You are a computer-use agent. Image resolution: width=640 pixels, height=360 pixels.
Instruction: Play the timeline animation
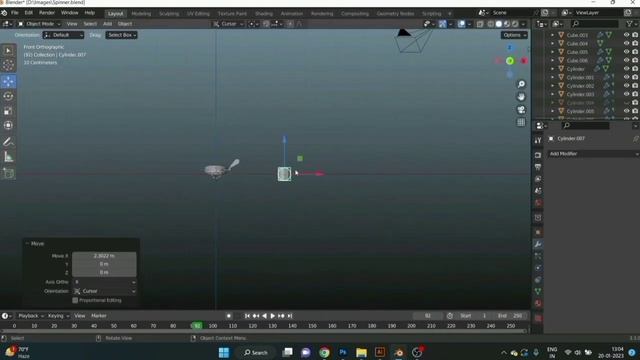point(273,316)
